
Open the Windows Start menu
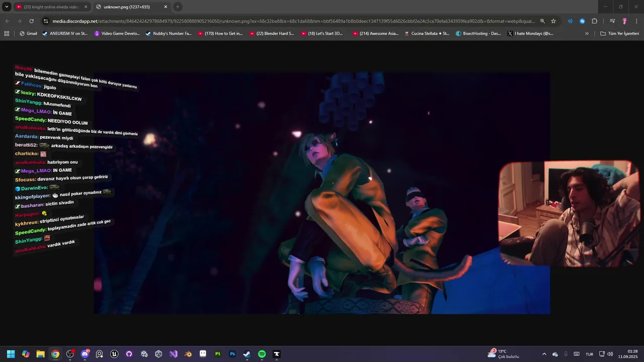point(11,354)
